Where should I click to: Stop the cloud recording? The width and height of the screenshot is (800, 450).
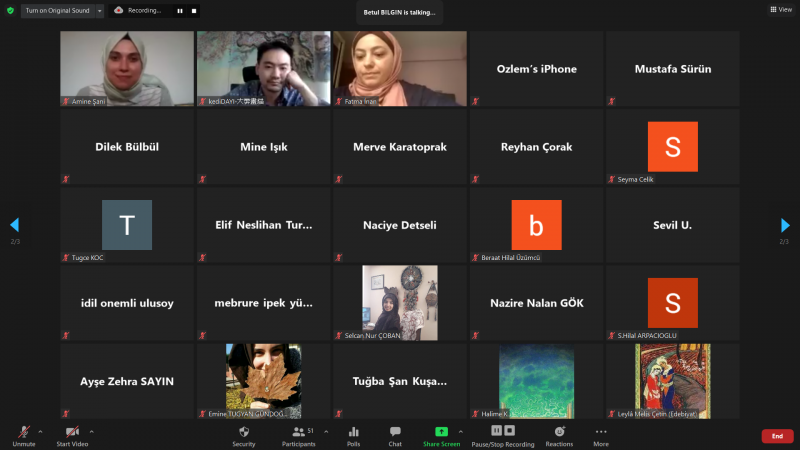pyautogui.click(x=194, y=11)
